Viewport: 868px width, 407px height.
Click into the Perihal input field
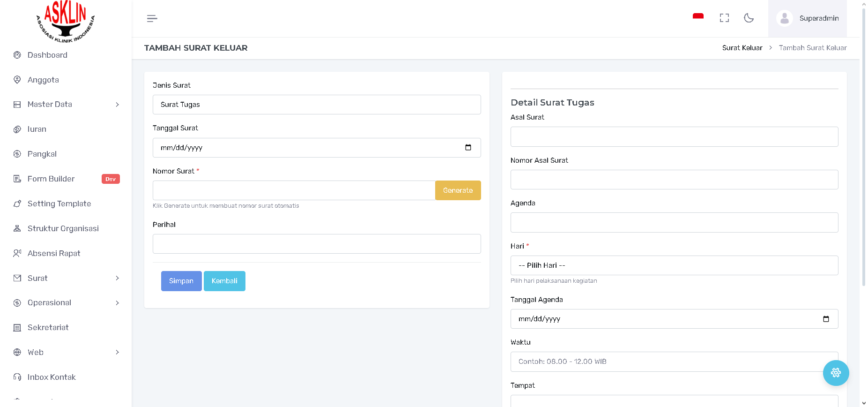[317, 244]
